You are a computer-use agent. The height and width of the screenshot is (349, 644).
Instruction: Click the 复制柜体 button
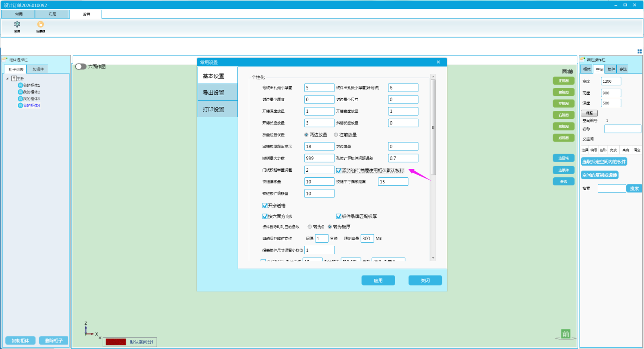(x=21, y=341)
